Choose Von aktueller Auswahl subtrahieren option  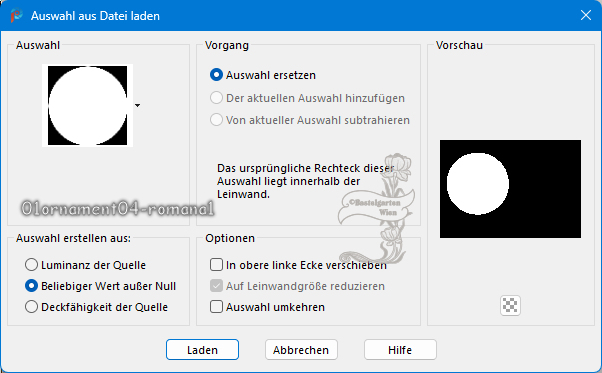pos(216,120)
